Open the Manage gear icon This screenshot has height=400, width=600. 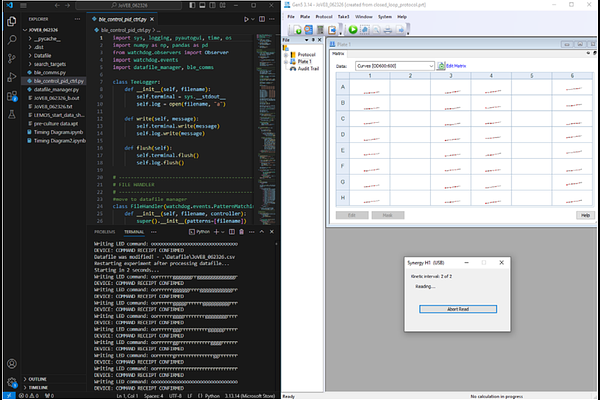12,382
